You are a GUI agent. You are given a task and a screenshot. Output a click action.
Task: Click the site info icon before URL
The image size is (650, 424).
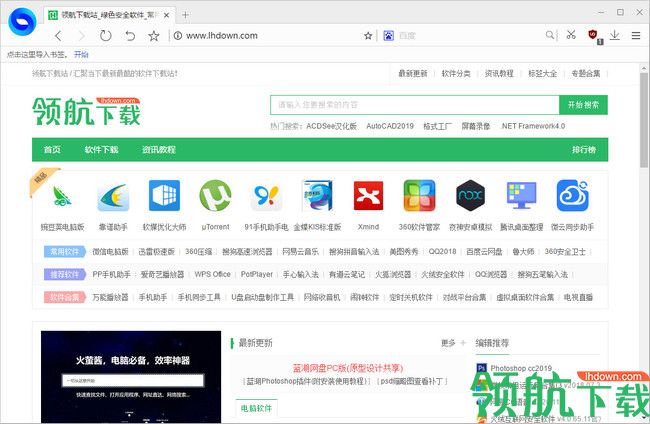click(178, 36)
